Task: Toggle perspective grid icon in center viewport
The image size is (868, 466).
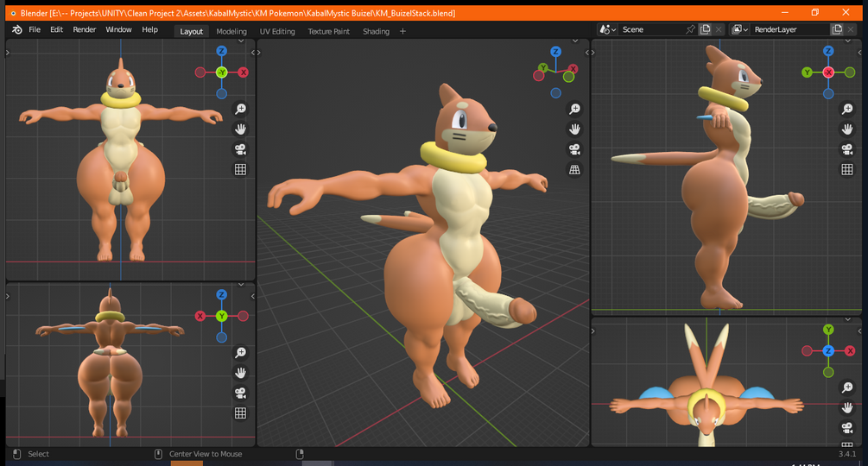Action: 574,170
